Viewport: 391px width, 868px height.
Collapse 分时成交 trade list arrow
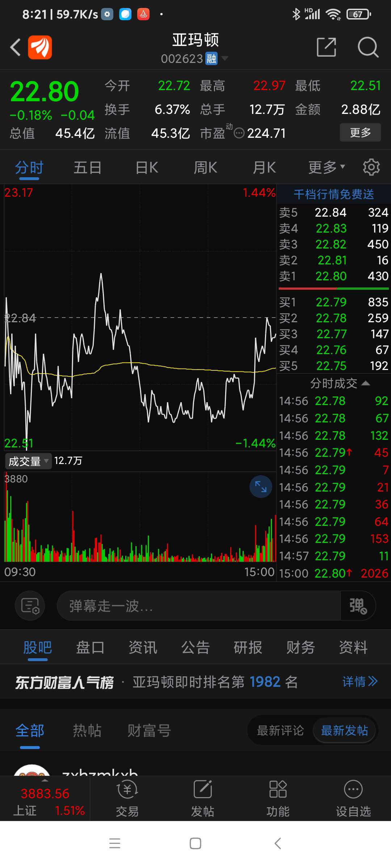pyautogui.click(x=366, y=383)
